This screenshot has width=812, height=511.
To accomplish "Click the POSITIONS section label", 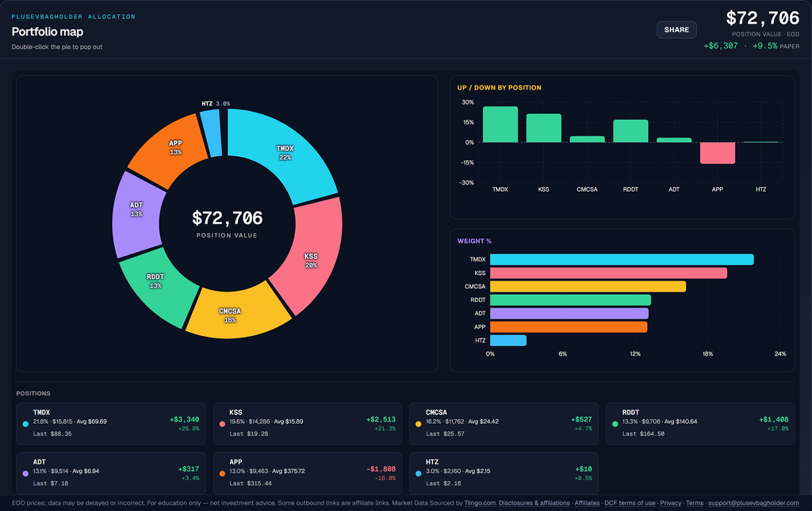I will pos(33,394).
